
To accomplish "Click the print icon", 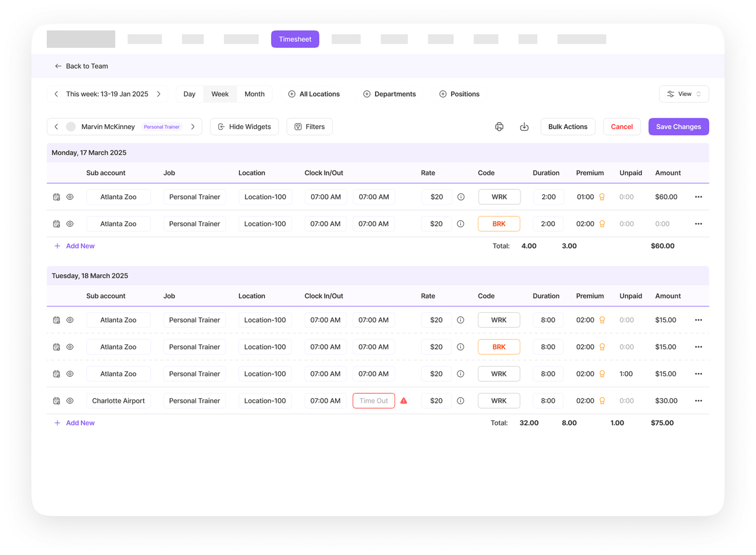I will point(499,127).
